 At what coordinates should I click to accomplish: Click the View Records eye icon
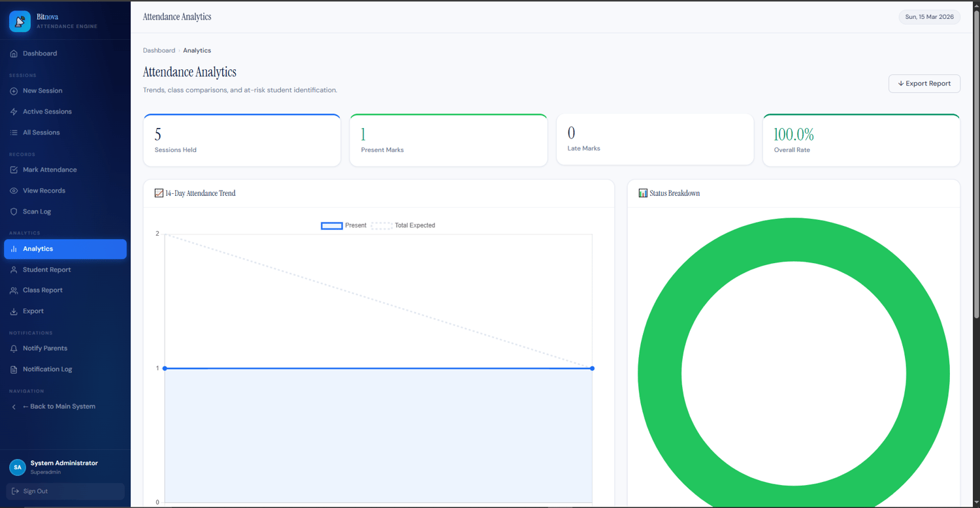click(x=14, y=191)
